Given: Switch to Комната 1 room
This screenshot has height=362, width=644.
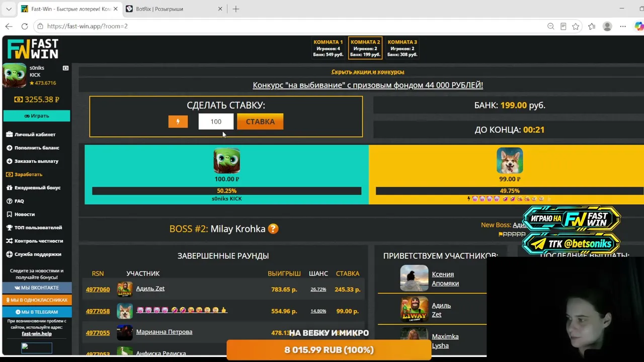Looking at the screenshot, I should [328, 48].
